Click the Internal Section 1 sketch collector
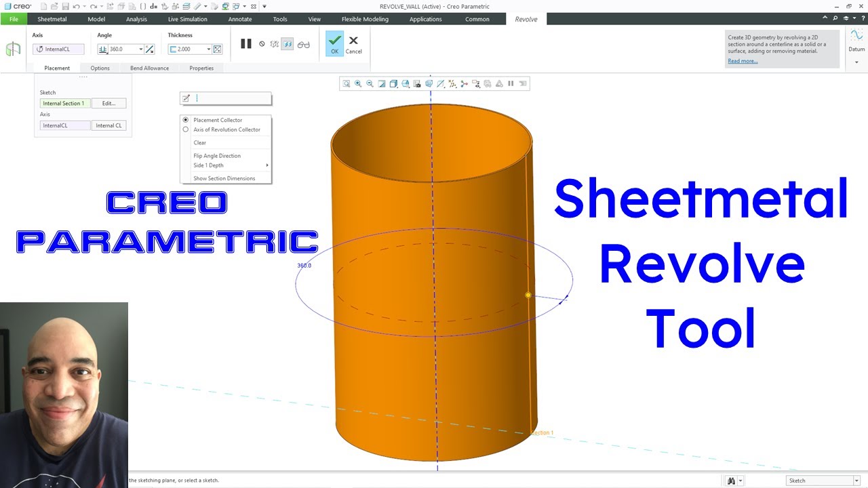Viewport: 868px width, 488px height. click(64, 104)
